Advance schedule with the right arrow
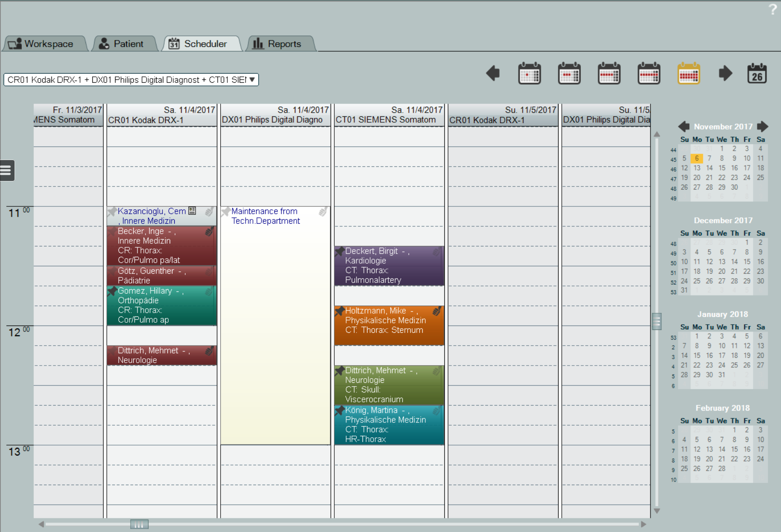Image resolution: width=781 pixels, height=532 pixels. click(725, 73)
